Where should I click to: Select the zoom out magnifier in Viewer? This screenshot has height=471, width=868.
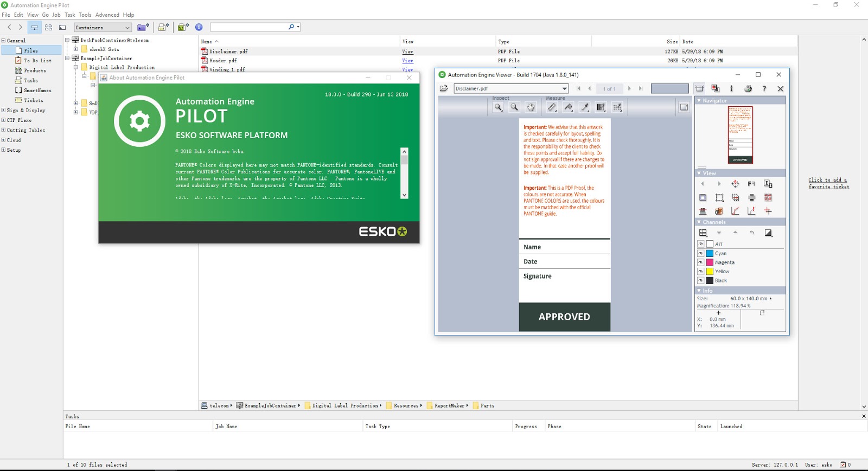[x=514, y=107]
